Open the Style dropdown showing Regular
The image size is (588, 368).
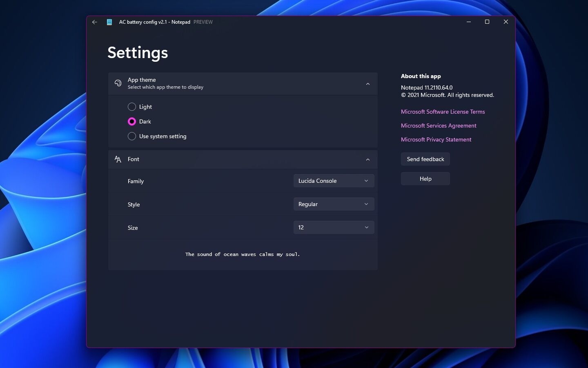pos(334,204)
